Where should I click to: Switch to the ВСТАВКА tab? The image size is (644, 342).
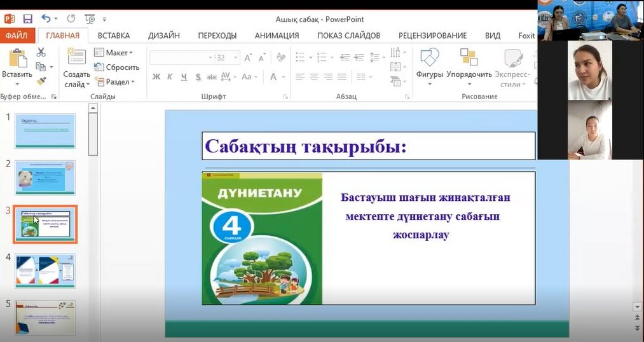[x=114, y=36]
